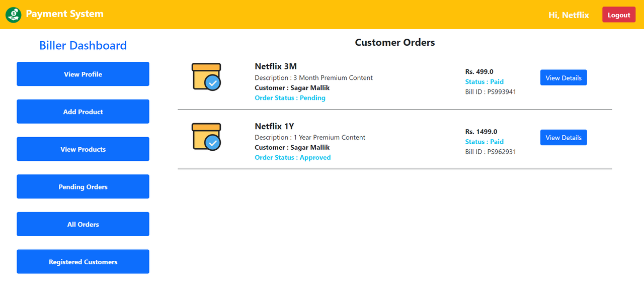Show Pending Orders list
Screen dimensions: 644x301
(83, 186)
